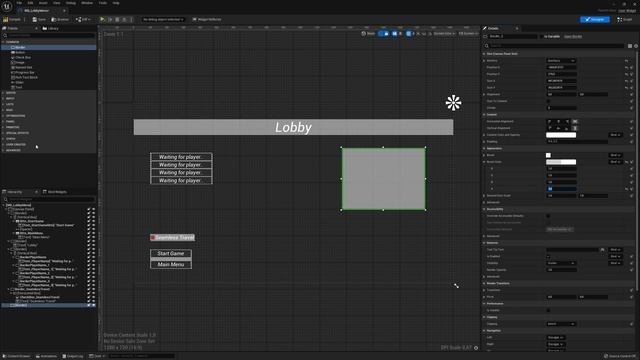Expand the Advanced palette category
This screenshot has height=360, width=640.
pos(3,150)
